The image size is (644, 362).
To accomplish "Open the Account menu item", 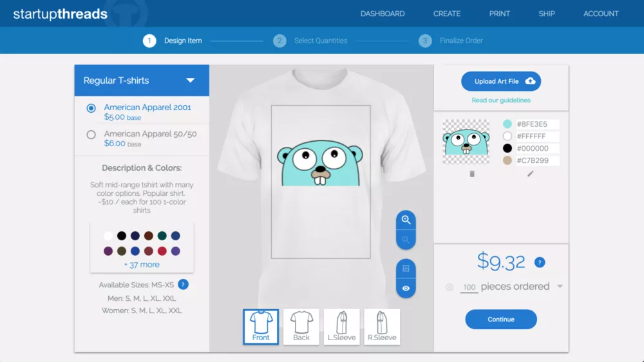I will coord(601,14).
